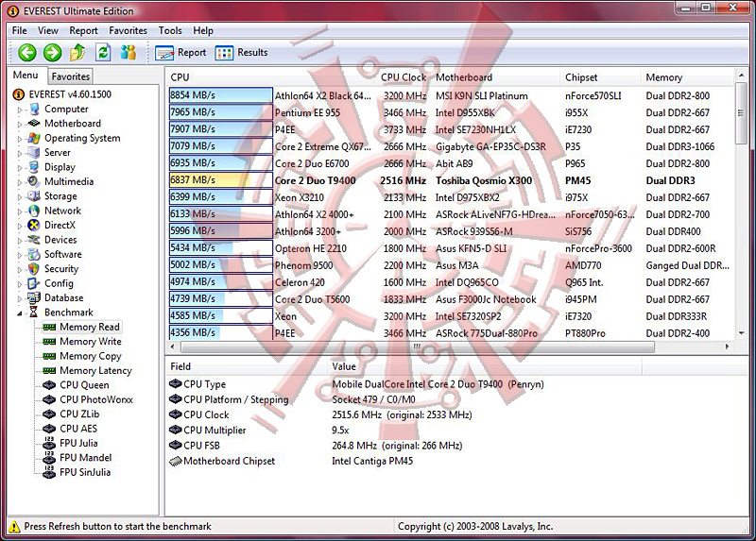Select the Display tree icon
The height and width of the screenshot is (541, 756).
coord(34,167)
